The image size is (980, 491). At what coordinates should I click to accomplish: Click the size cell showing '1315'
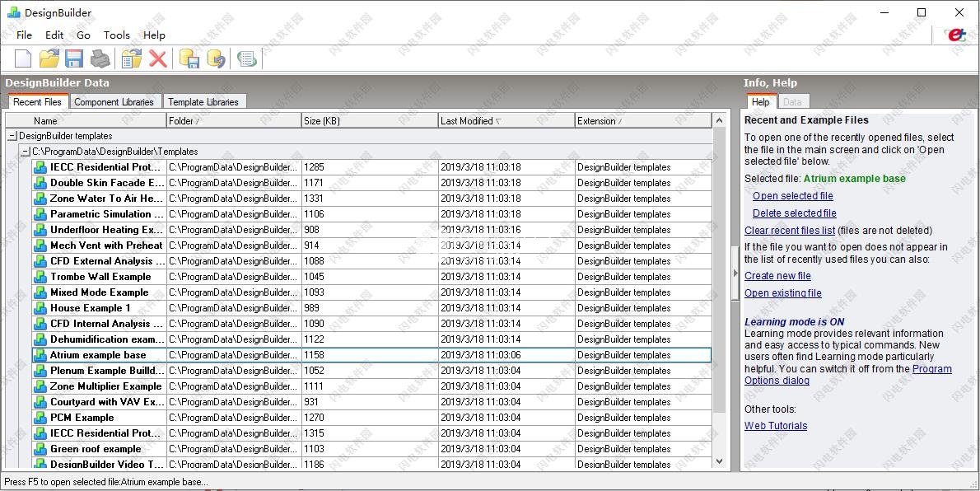pyautogui.click(x=370, y=433)
